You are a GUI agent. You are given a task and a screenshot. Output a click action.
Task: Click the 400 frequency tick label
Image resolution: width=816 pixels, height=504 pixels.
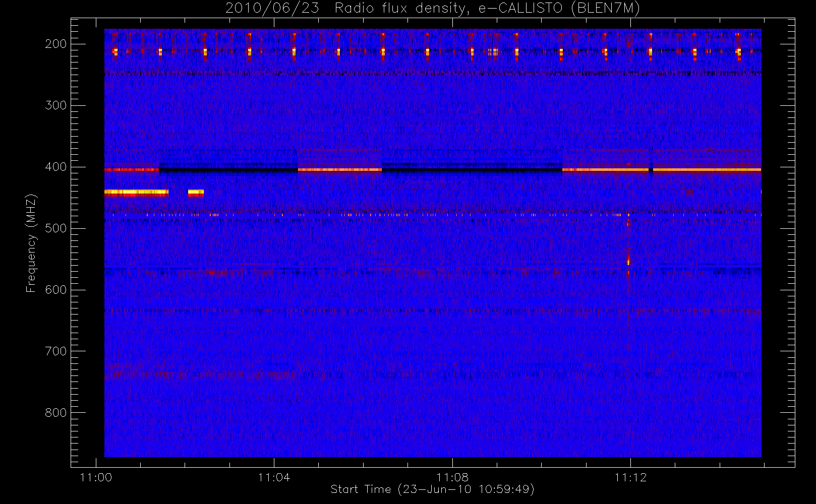point(56,167)
